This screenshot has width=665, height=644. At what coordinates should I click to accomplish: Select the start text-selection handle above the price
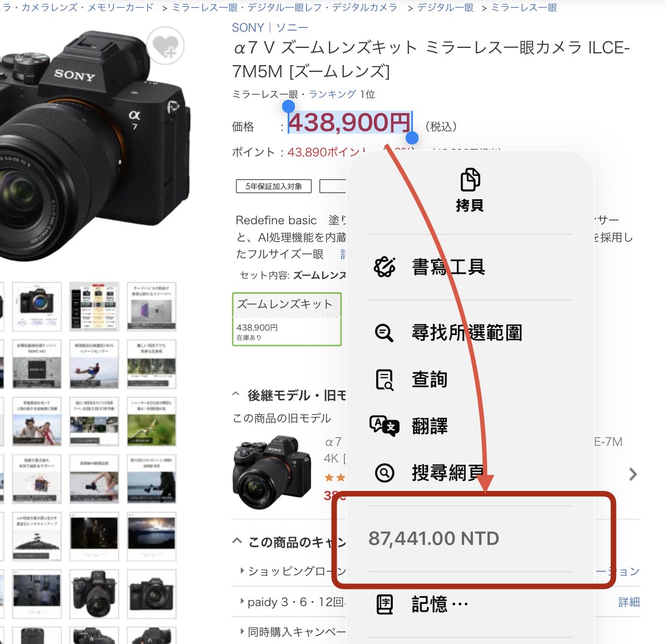(x=288, y=106)
